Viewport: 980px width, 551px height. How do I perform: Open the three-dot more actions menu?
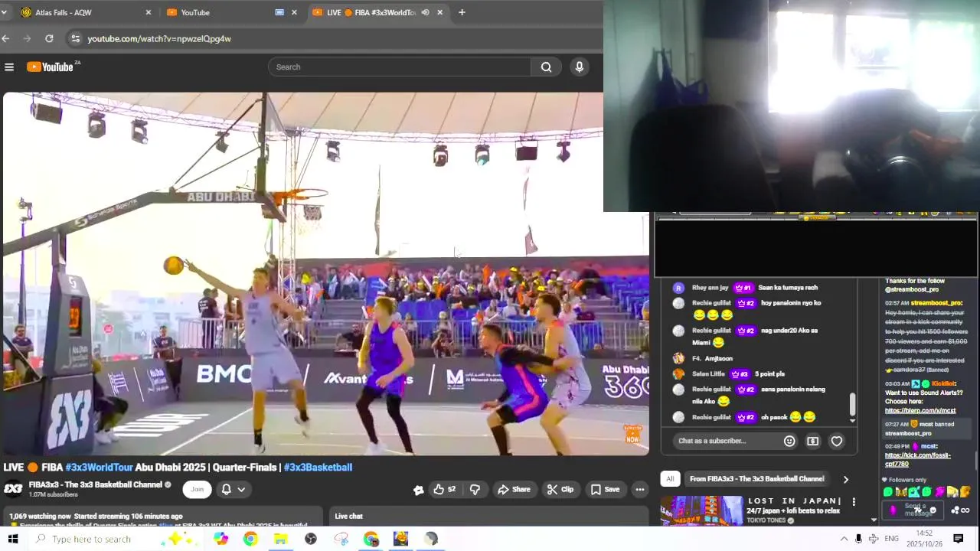640,489
